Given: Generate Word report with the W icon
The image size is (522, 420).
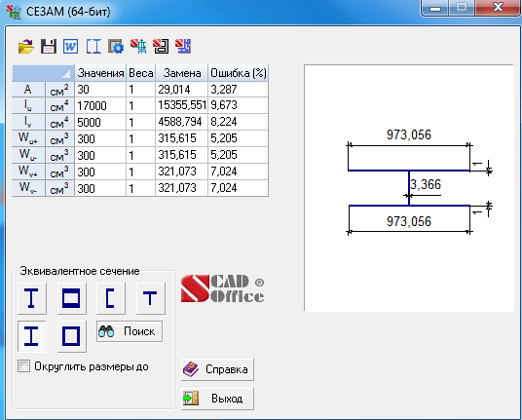Looking at the screenshot, I should (x=70, y=47).
